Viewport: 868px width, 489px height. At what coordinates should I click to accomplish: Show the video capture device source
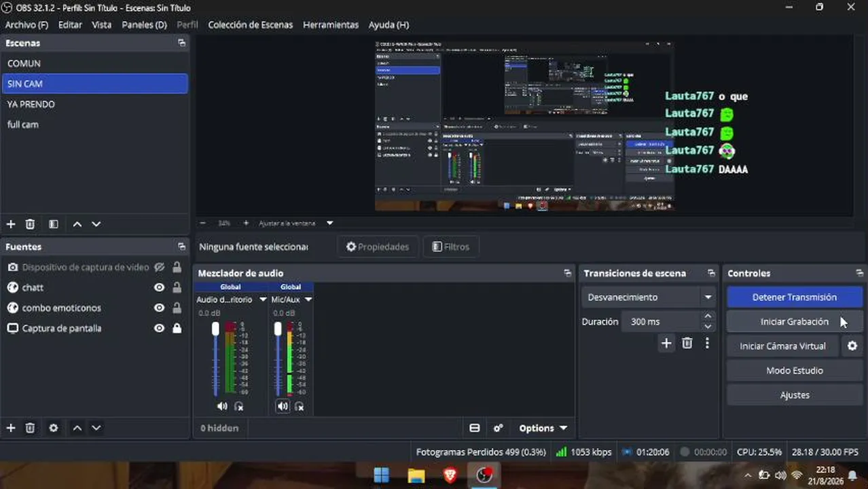159,268
